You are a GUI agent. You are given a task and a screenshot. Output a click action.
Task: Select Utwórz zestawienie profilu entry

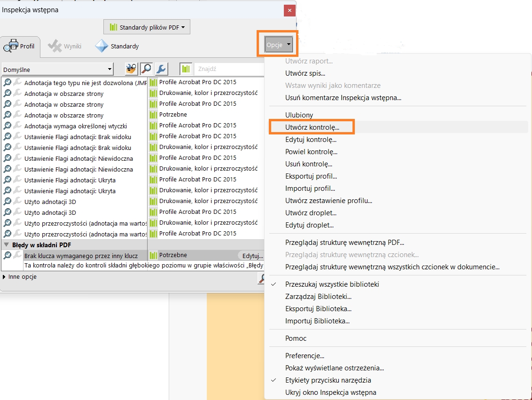[x=329, y=201]
